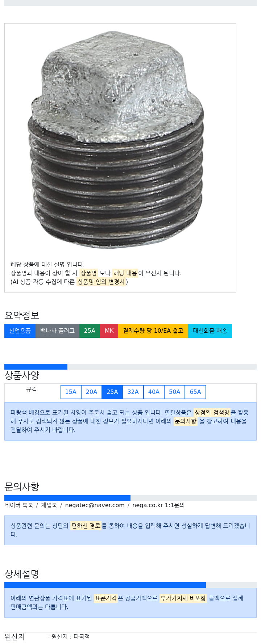This screenshot has height=644, width=261.
Task: Open the 채널톡 inquiry link
Action: tap(49, 505)
